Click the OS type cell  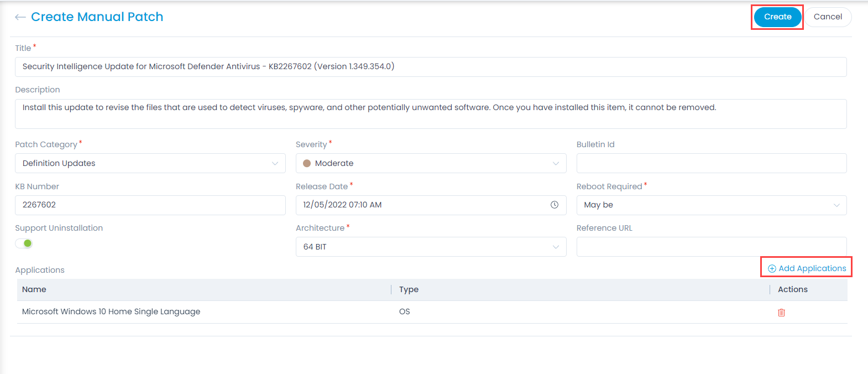click(405, 311)
